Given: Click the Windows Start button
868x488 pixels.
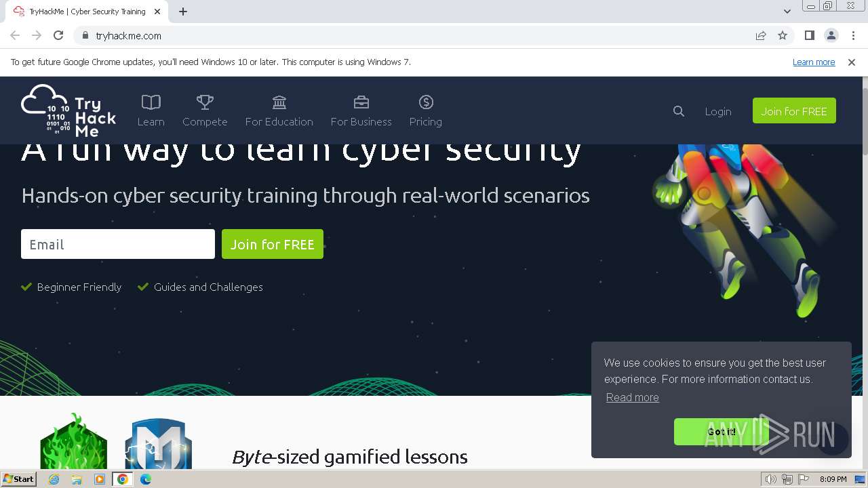Looking at the screenshot, I should [19, 479].
